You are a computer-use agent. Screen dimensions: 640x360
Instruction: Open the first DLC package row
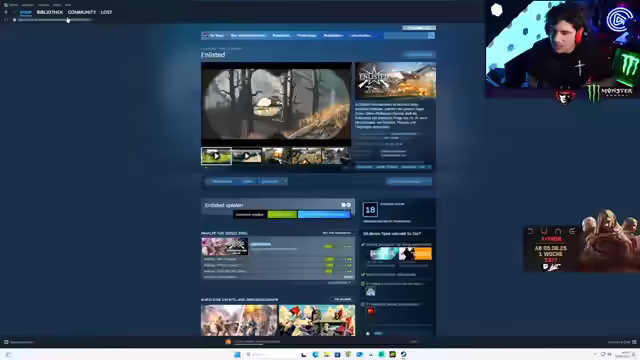pyautogui.click(x=278, y=247)
